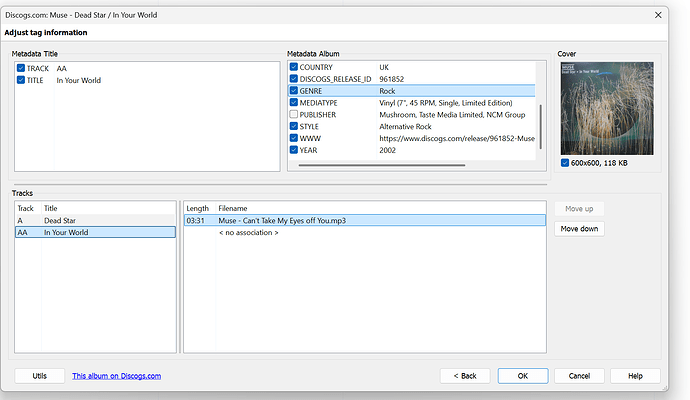
Task: Go back with the Back button
Action: (465, 376)
